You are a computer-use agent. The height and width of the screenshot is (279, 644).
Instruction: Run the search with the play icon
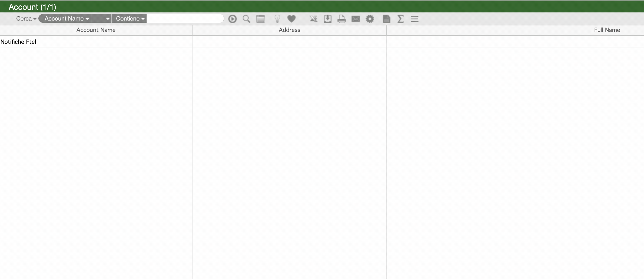click(x=232, y=19)
